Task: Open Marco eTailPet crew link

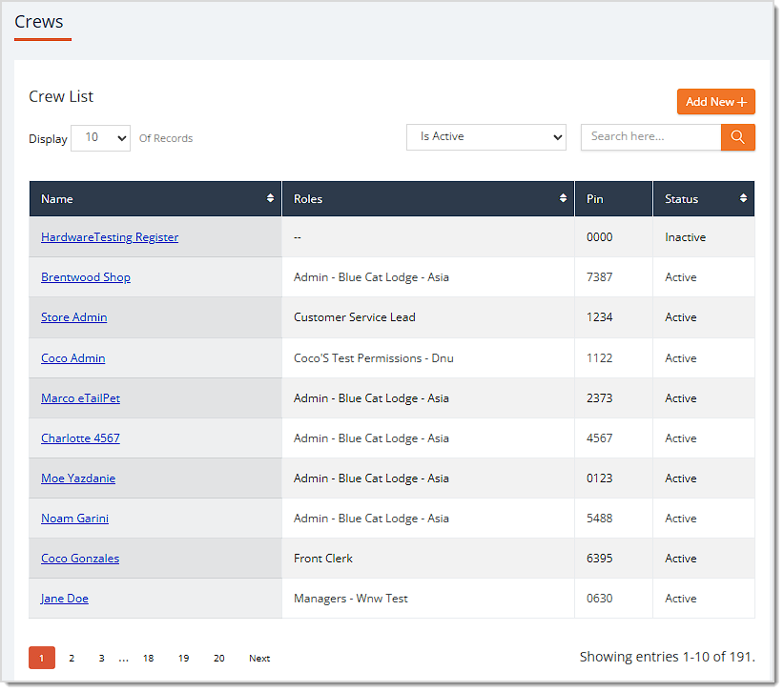Action: (x=80, y=398)
